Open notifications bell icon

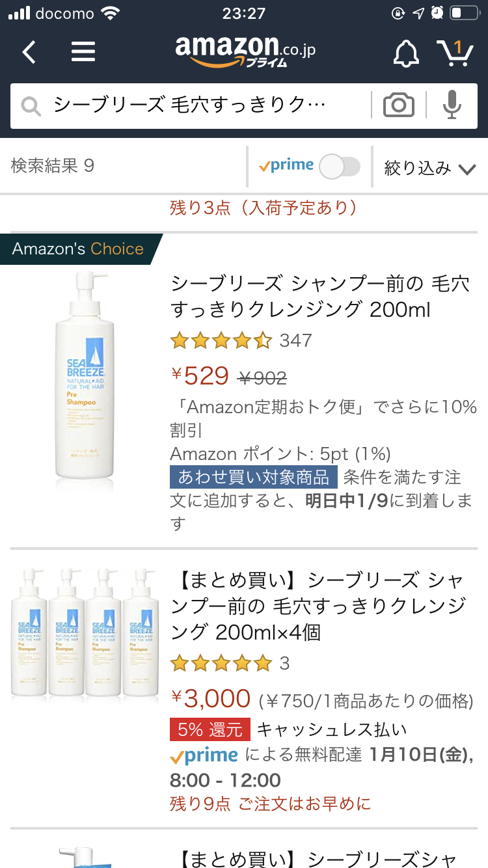coord(407,53)
